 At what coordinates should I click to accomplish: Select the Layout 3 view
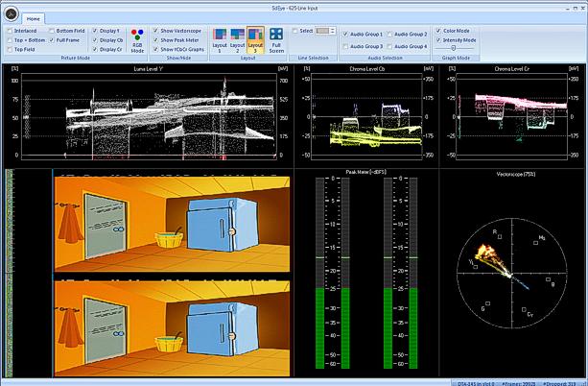pyautogui.click(x=255, y=38)
